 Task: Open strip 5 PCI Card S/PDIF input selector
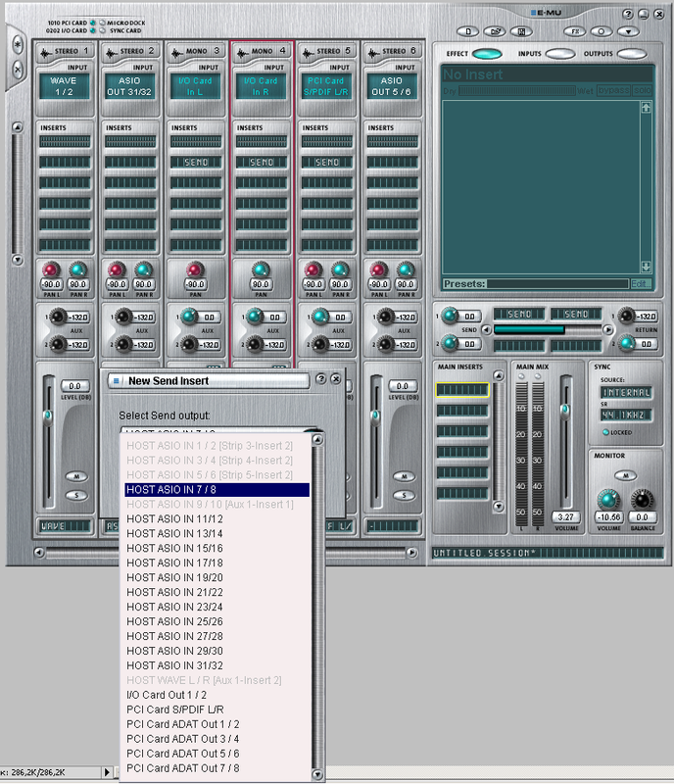(x=326, y=86)
